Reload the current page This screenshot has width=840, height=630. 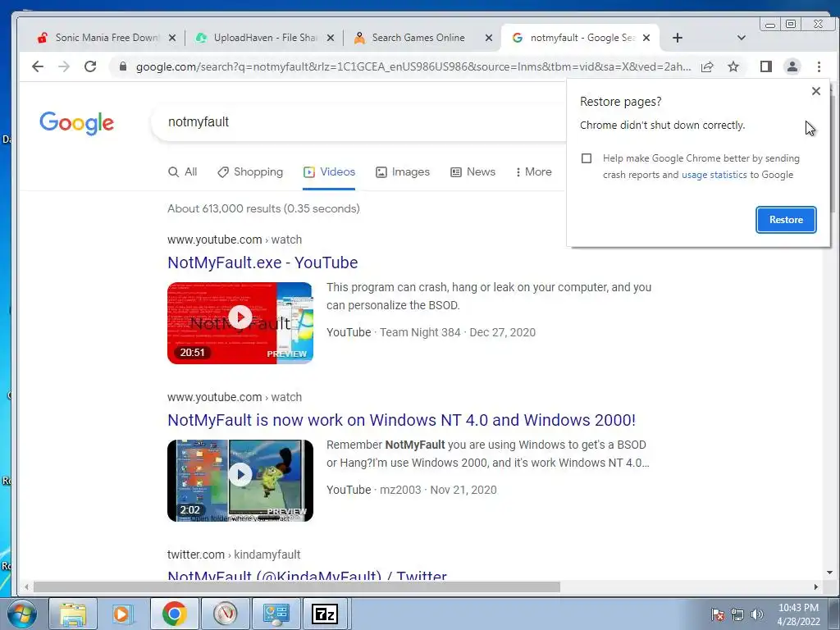click(90, 66)
